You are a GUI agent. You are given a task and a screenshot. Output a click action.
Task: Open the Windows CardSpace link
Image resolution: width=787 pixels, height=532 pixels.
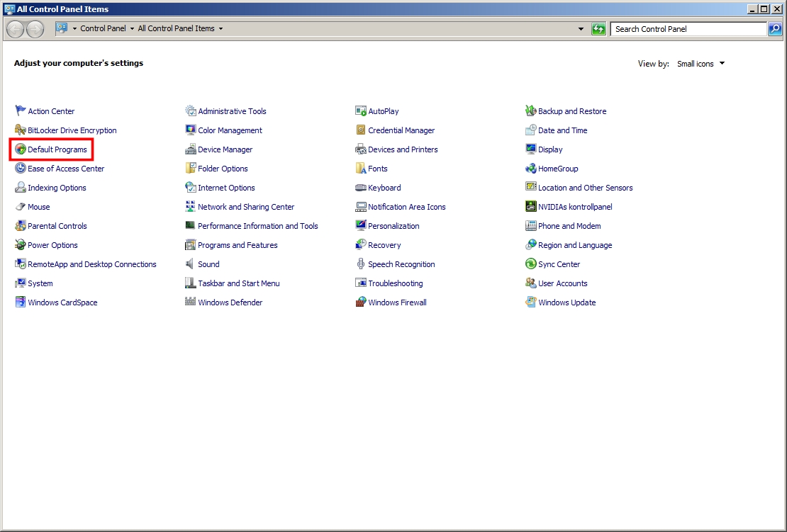(62, 302)
